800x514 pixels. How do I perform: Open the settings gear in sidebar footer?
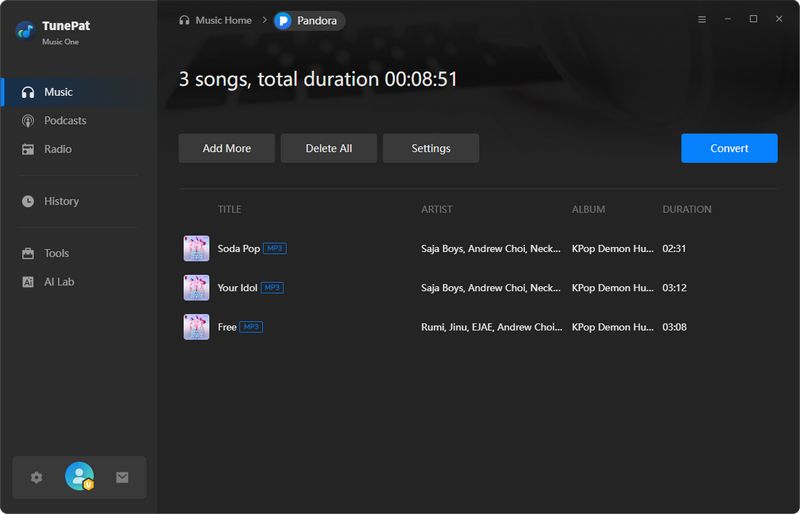click(37, 478)
